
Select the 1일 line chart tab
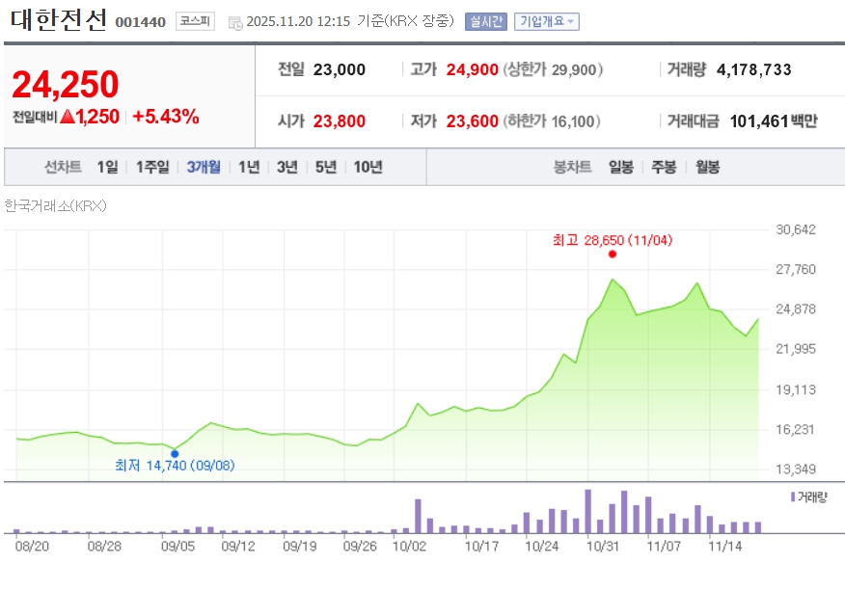(107, 167)
